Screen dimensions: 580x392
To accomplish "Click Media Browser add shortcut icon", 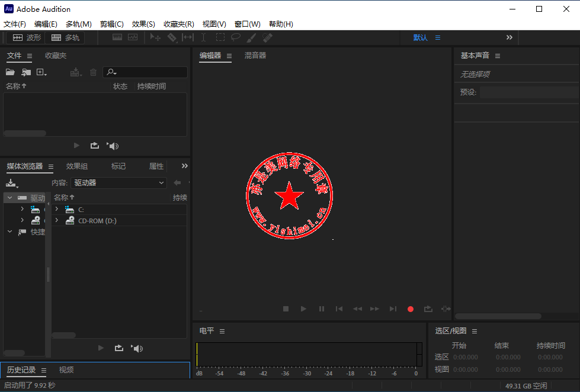I will [12, 183].
